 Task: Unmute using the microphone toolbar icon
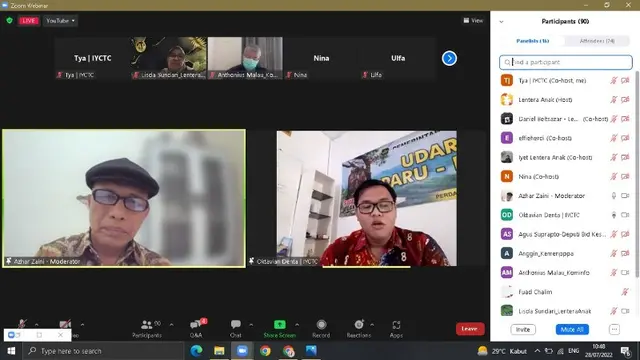coord(22,324)
